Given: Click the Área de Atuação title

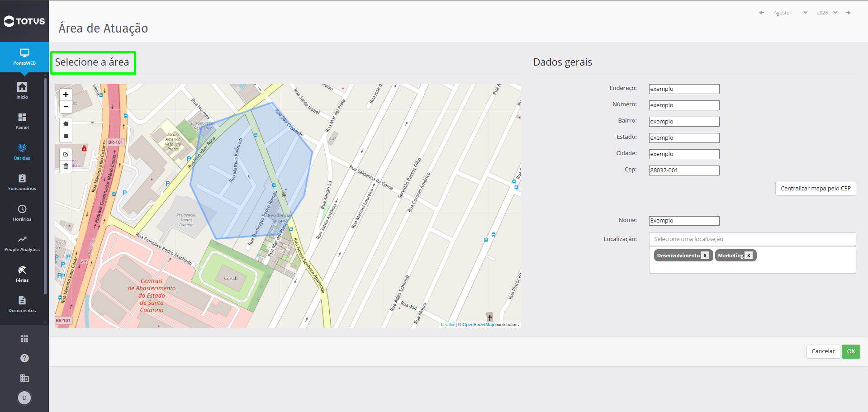Looking at the screenshot, I should [x=103, y=28].
